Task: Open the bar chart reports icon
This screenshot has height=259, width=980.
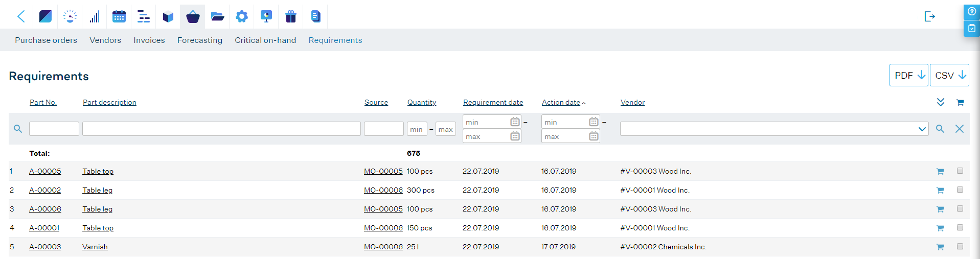Action: point(95,16)
